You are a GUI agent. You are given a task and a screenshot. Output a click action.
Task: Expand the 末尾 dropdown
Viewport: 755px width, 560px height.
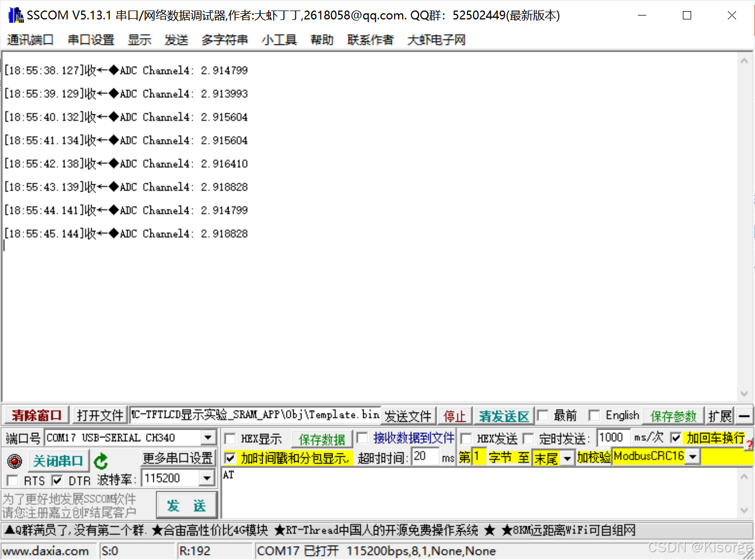coord(567,458)
